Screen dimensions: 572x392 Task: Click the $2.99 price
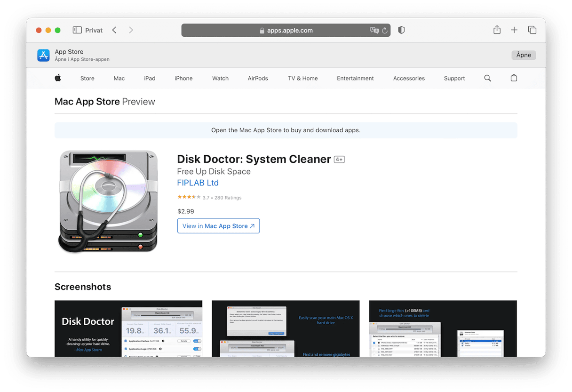pyautogui.click(x=186, y=211)
